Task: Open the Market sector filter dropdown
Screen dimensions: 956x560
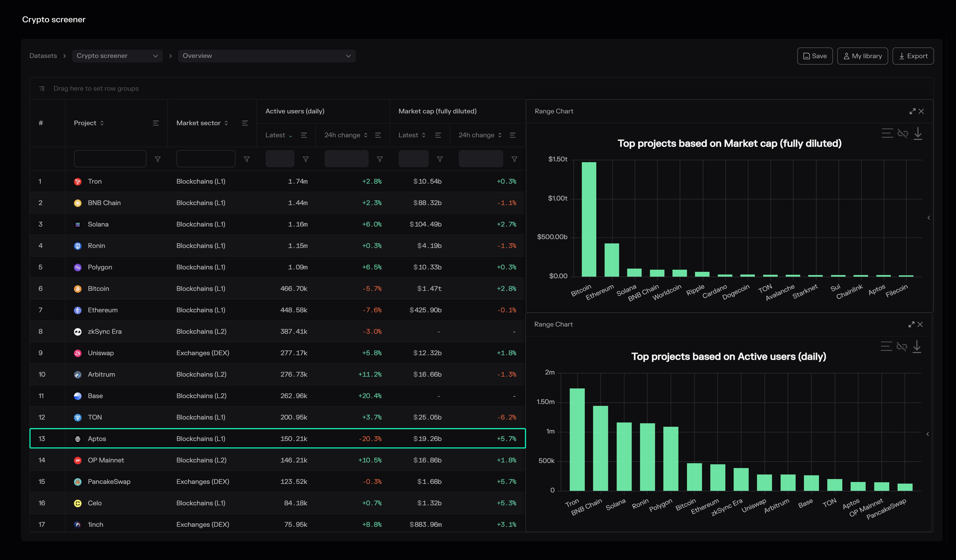Action: [247, 159]
